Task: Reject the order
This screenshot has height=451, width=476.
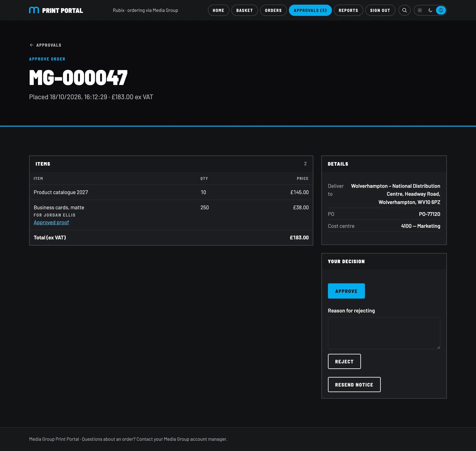Action: (x=344, y=361)
